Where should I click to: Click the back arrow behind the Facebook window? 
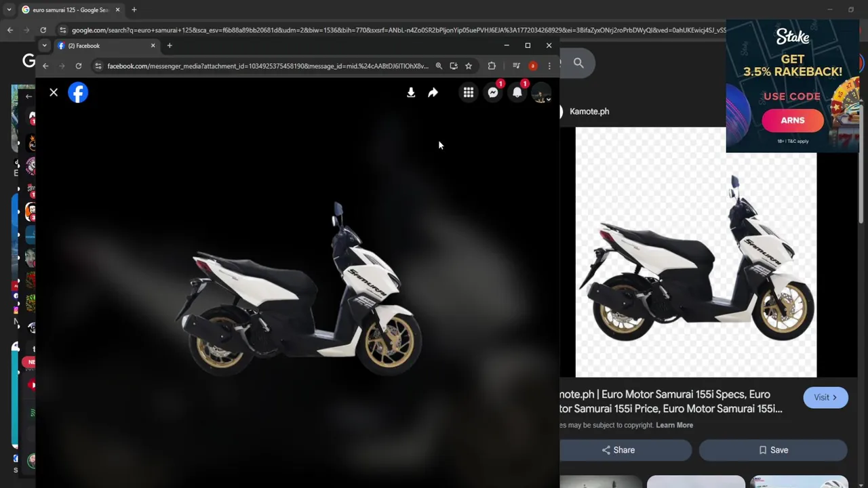pos(28,96)
